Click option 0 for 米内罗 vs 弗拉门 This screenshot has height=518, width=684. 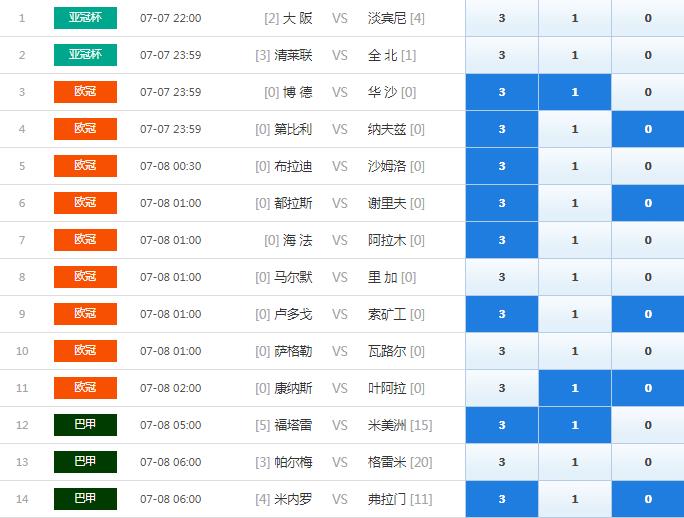click(x=648, y=499)
